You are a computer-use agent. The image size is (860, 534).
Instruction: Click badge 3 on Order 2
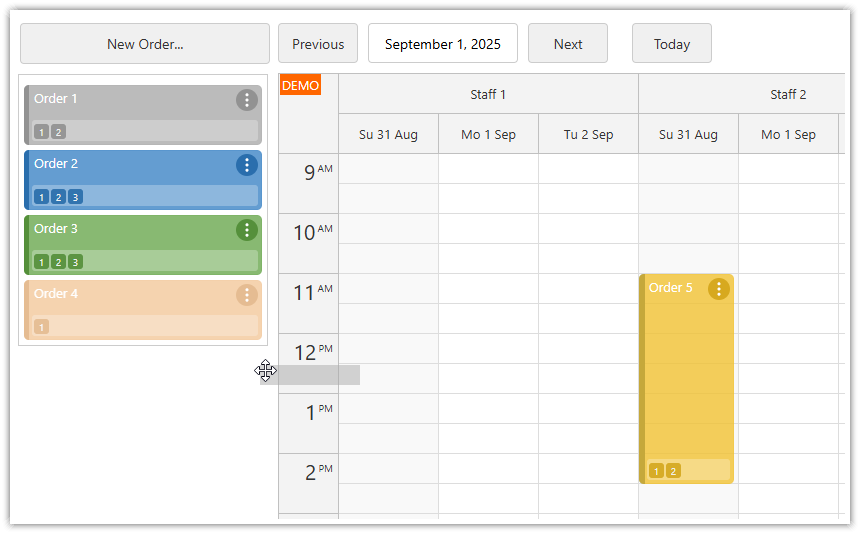click(75, 197)
